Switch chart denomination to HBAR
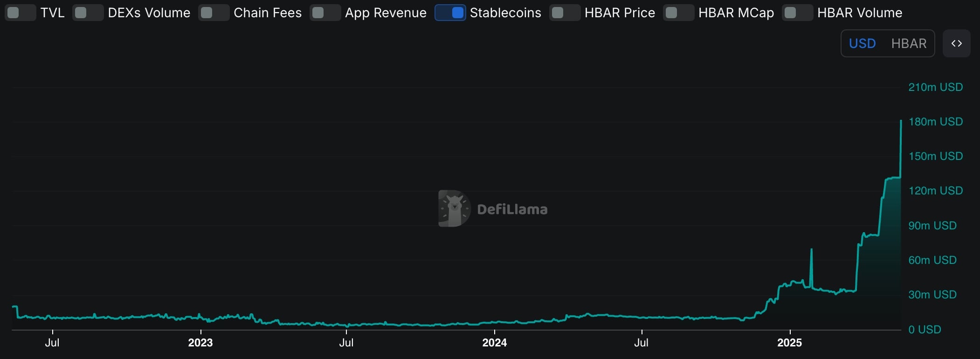 tap(909, 43)
